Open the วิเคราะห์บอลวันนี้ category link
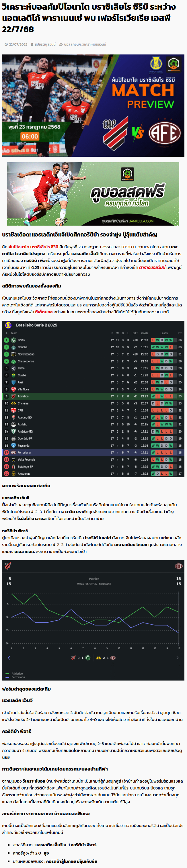Viewport: 187px width, 868px height. coord(94,44)
